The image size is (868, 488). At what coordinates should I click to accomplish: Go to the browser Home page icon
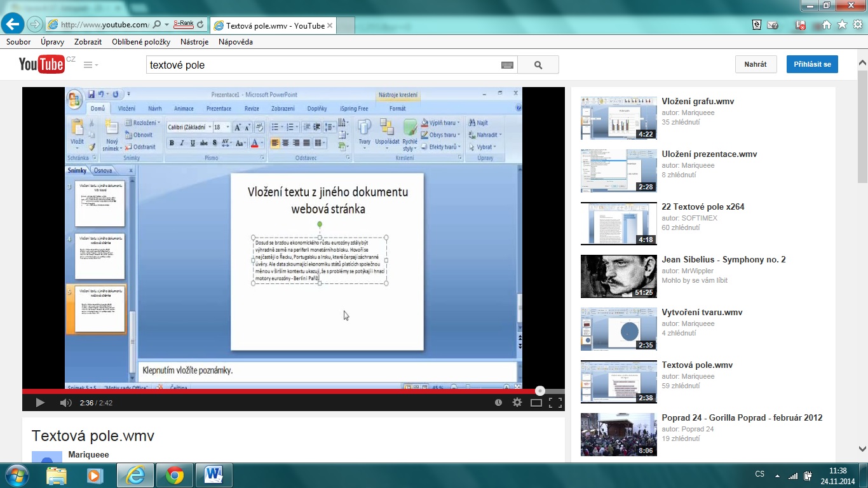827,25
